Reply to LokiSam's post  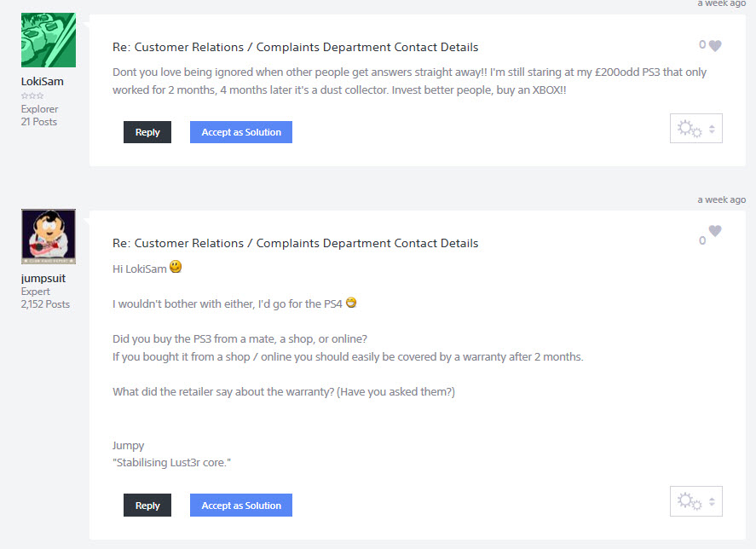tap(147, 132)
